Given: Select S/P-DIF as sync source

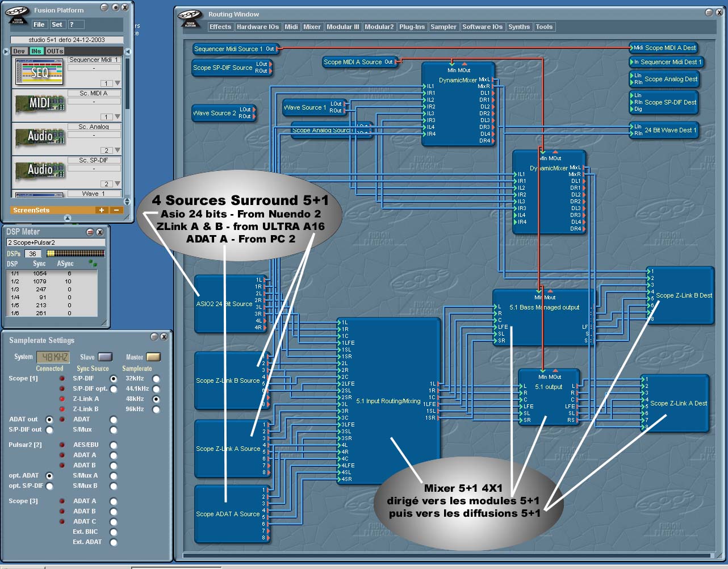Looking at the screenshot, I should point(114,379).
